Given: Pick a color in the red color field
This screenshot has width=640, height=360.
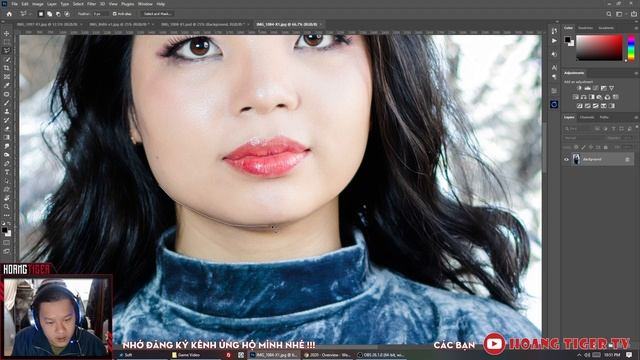Looking at the screenshot, I should click(599, 48).
